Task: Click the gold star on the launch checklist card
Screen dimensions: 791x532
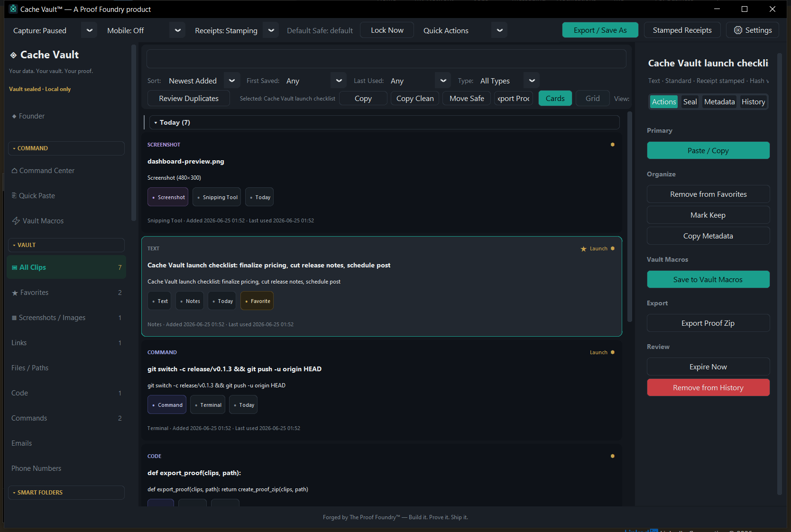Action: click(584, 249)
